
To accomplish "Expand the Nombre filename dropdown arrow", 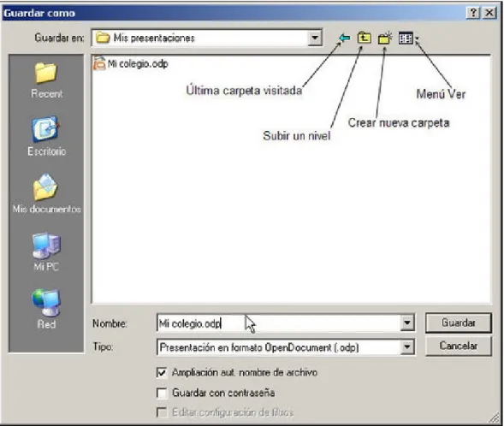I will [x=407, y=322].
